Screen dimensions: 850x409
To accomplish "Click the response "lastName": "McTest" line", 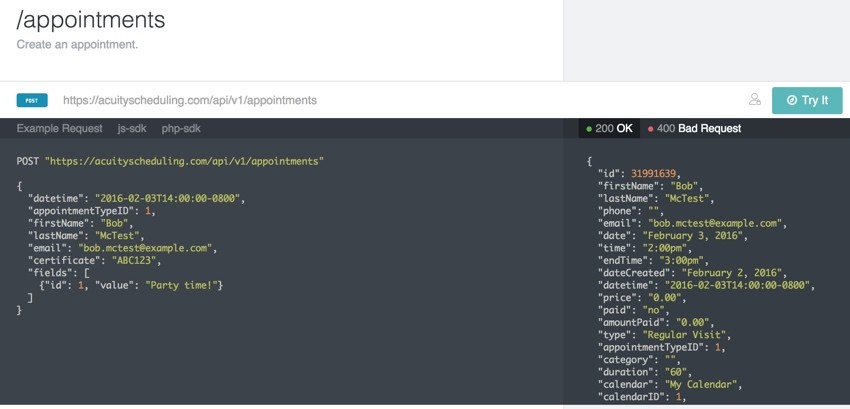I will (x=656, y=199).
